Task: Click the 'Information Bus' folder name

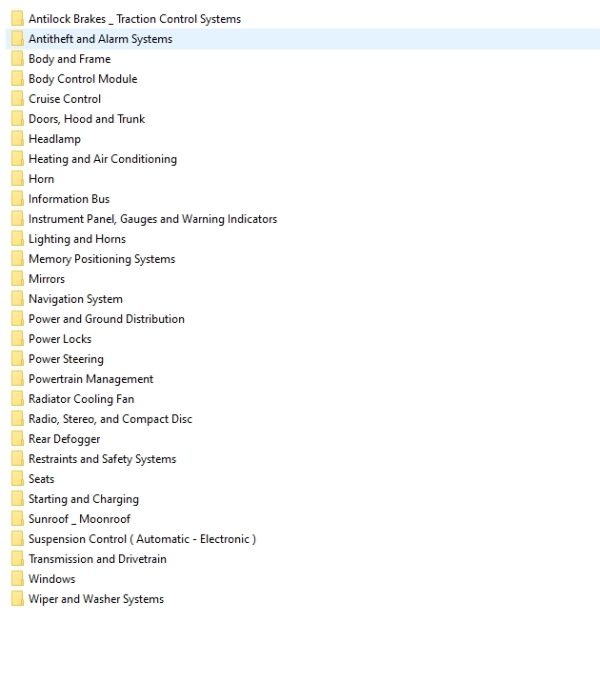Action: (x=69, y=199)
